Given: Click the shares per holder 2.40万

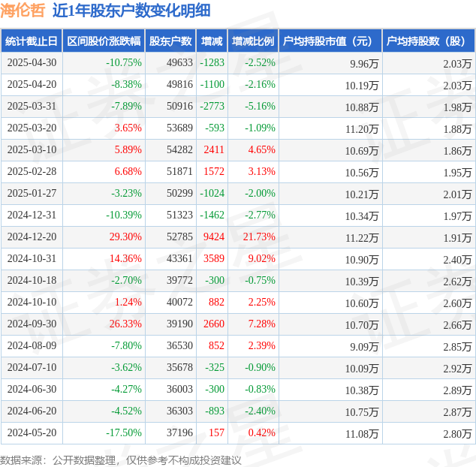Looking at the screenshot, I should pos(457,261).
